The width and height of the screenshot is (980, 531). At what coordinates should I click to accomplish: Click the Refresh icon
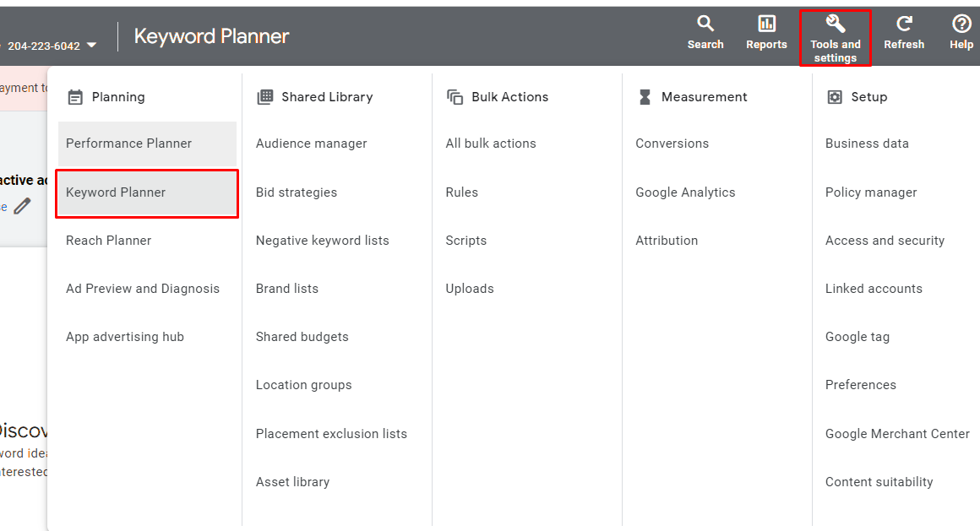(904, 24)
